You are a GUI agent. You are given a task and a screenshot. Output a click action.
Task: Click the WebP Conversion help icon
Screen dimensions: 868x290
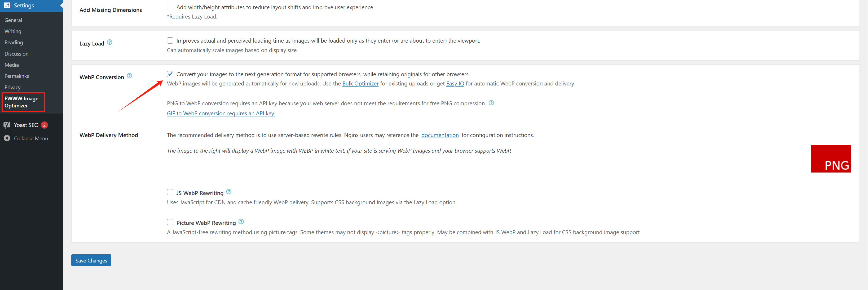pos(129,76)
